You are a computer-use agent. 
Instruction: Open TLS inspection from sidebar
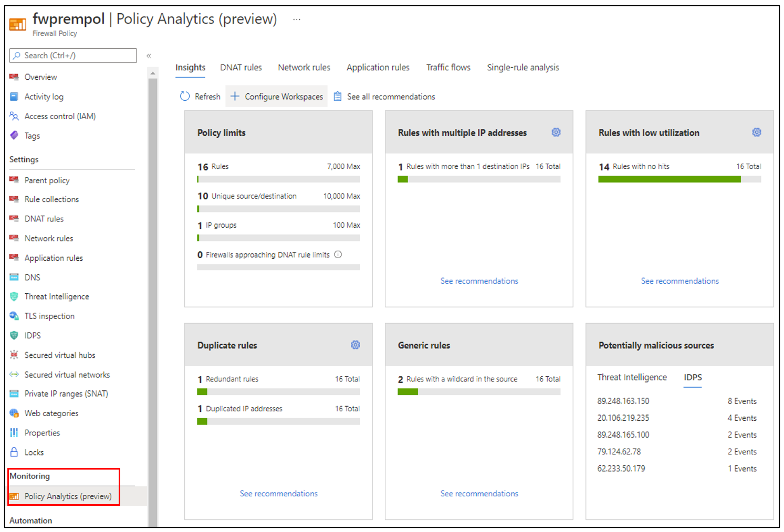[x=49, y=316]
